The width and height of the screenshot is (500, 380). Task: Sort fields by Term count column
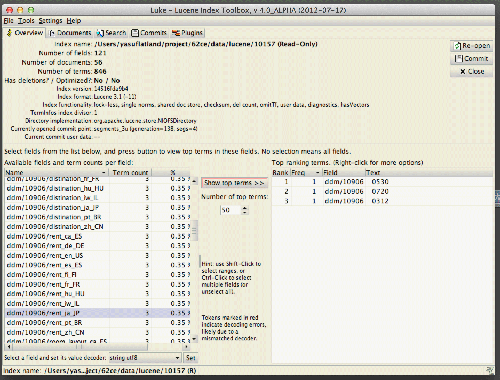pyautogui.click(x=130, y=173)
